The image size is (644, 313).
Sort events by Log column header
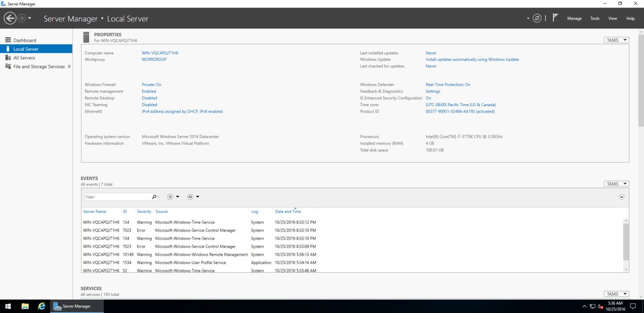(x=255, y=211)
